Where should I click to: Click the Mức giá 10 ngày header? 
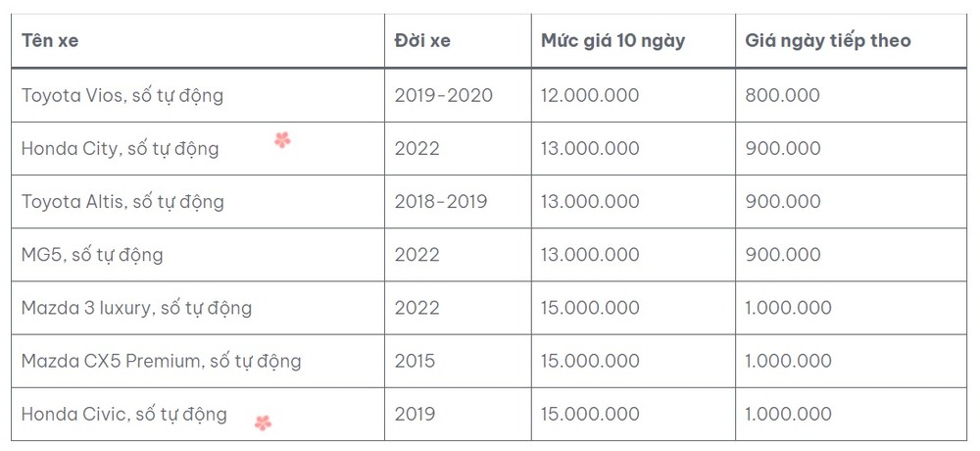point(613,40)
